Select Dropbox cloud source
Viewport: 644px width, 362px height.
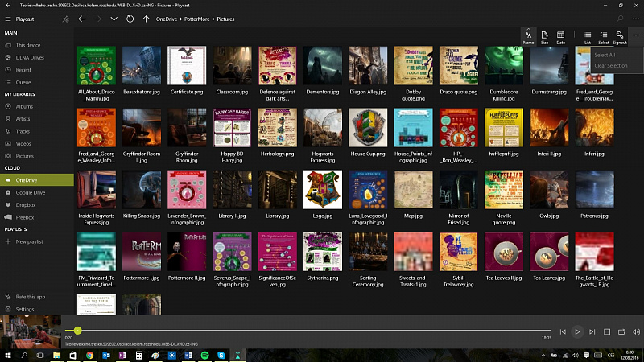point(37,205)
